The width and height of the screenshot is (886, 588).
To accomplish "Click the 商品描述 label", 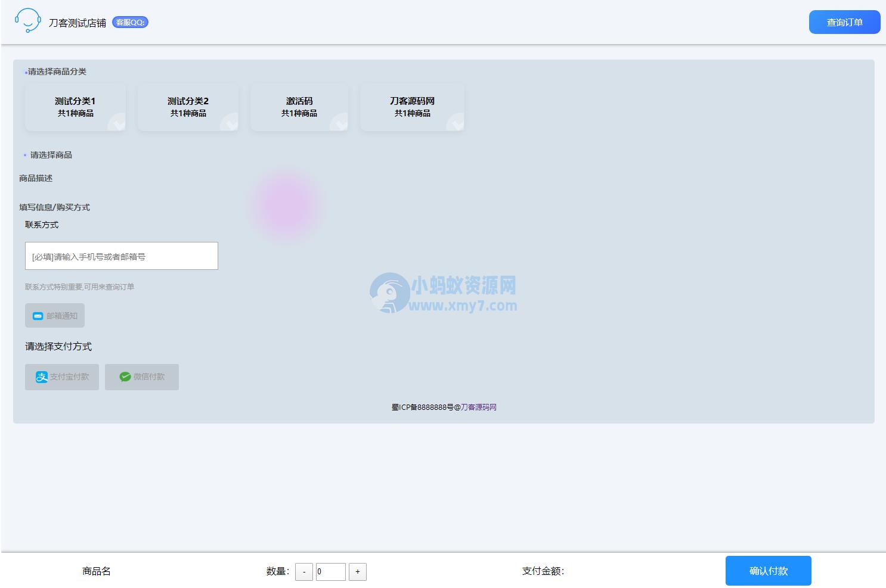I will point(36,178).
